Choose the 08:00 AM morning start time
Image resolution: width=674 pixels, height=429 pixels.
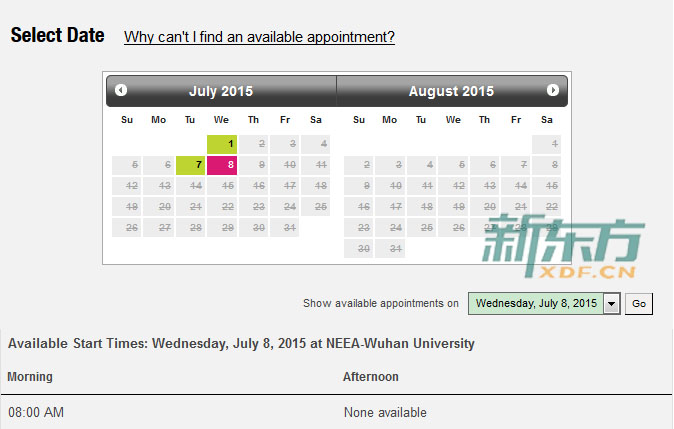pyautogui.click(x=36, y=413)
